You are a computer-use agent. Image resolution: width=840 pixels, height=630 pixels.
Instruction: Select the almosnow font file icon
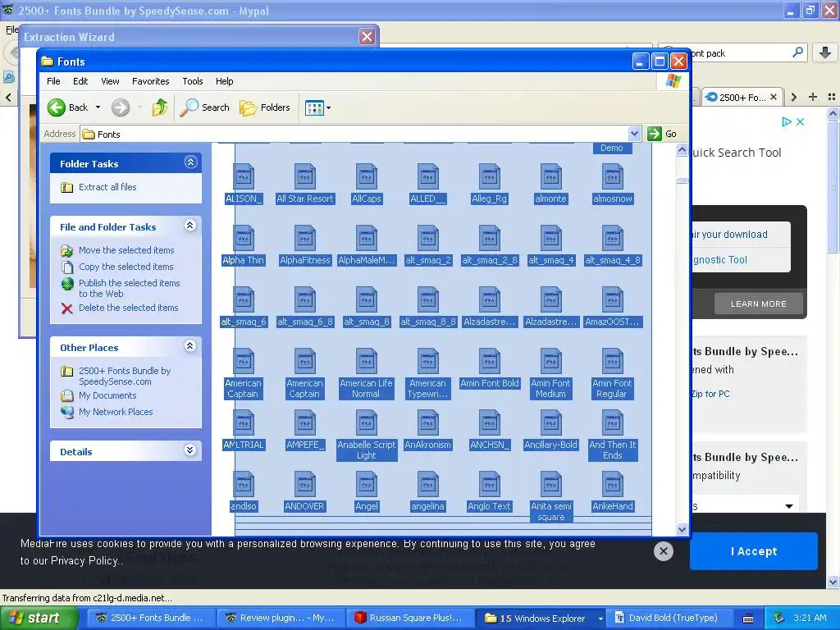[x=612, y=177]
